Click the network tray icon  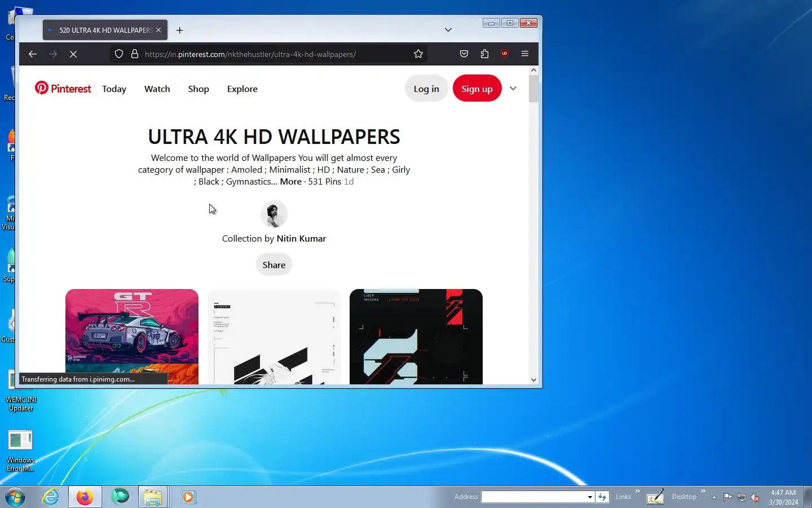point(742,497)
